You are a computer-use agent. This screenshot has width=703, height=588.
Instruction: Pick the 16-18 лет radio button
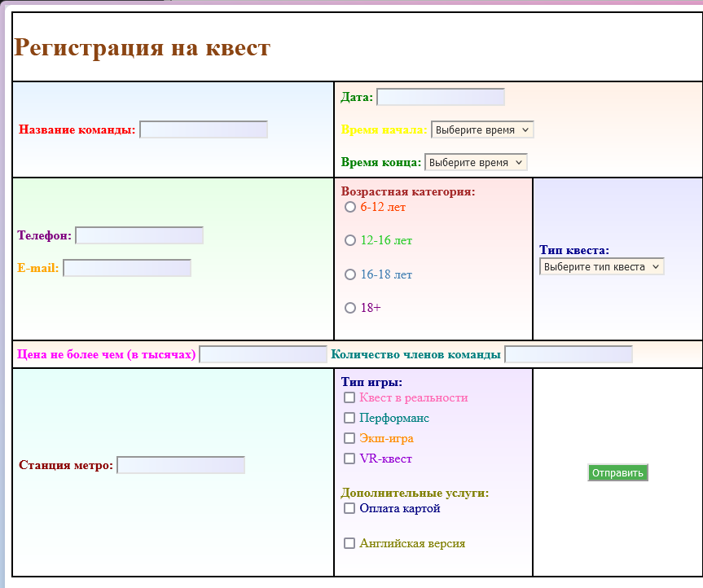click(x=350, y=274)
